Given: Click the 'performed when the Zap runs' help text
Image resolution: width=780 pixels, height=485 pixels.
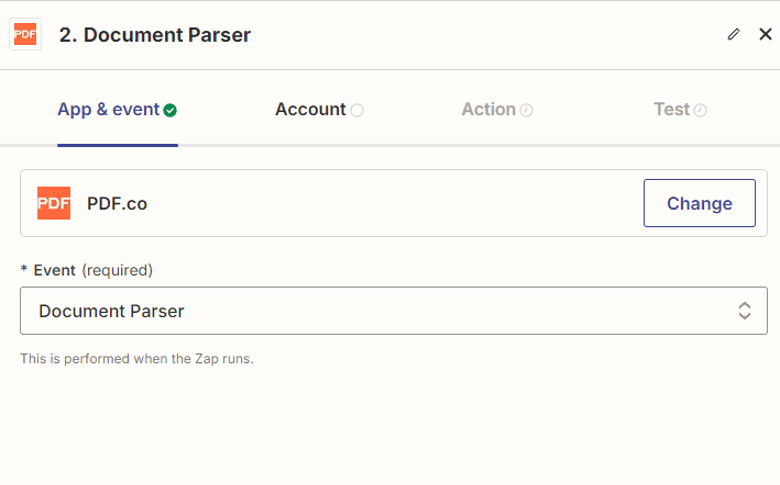Looking at the screenshot, I should pos(137,358).
